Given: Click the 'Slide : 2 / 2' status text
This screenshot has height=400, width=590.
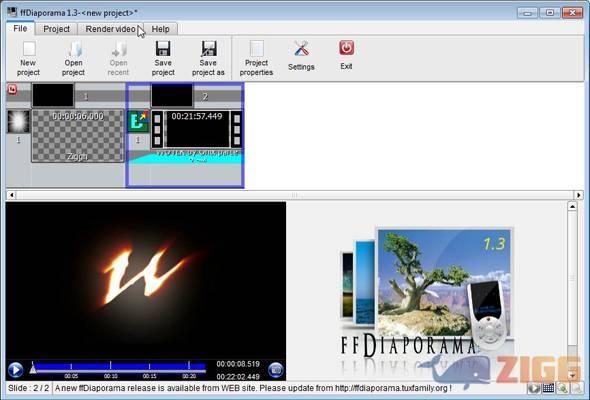Looking at the screenshot, I should 29,388.
